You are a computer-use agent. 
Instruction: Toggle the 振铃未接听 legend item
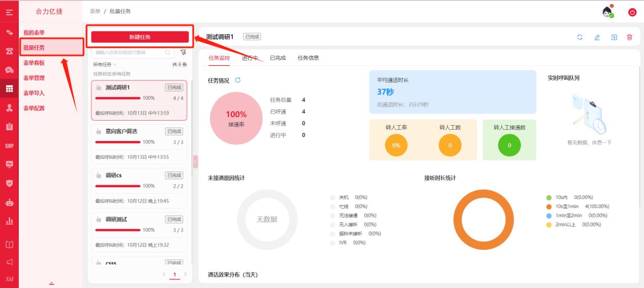(355, 234)
